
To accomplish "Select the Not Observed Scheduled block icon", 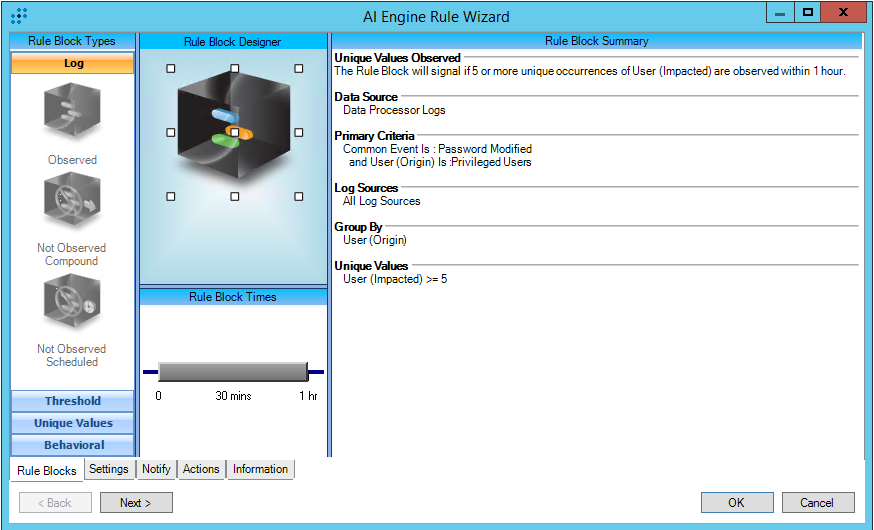I will pyautogui.click(x=72, y=304).
